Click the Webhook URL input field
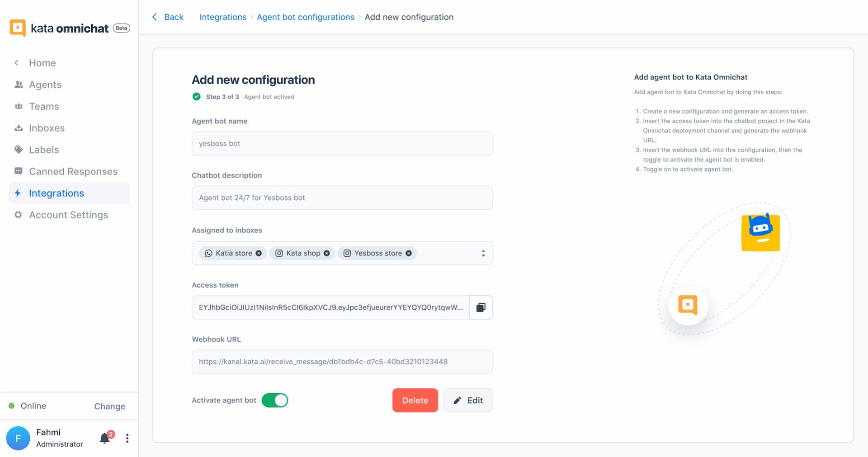 coord(342,362)
